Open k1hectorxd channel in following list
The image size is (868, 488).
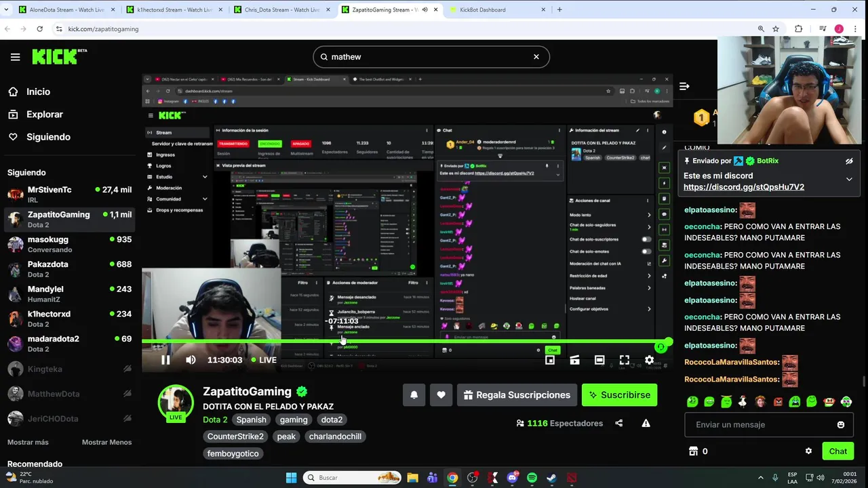tap(69, 319)
